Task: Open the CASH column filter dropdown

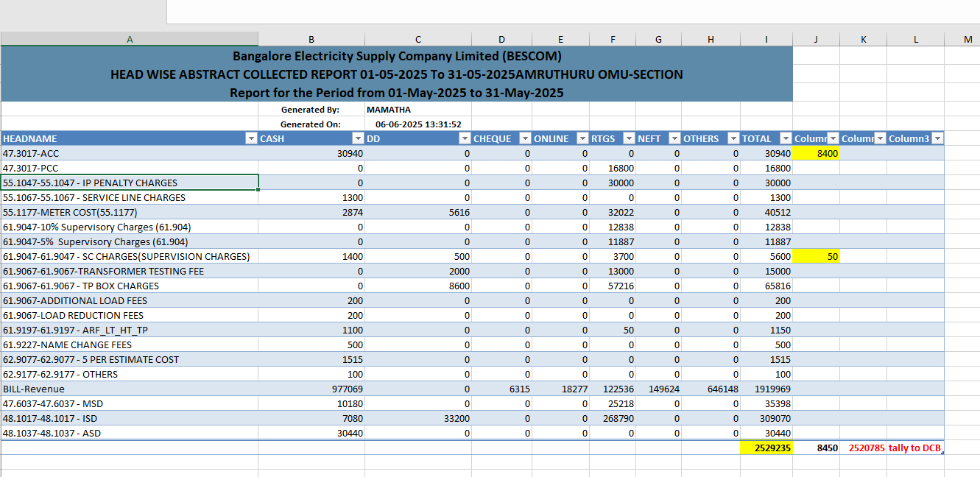Action: tap(358, 138)
